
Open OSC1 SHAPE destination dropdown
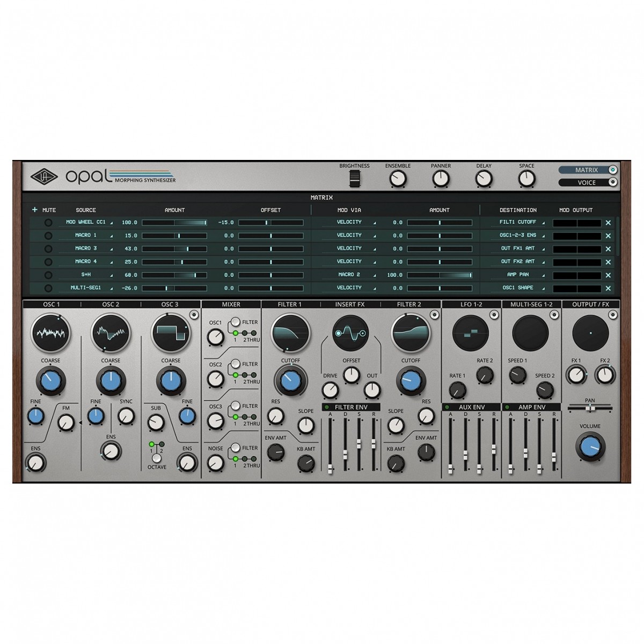pos(519,288)
